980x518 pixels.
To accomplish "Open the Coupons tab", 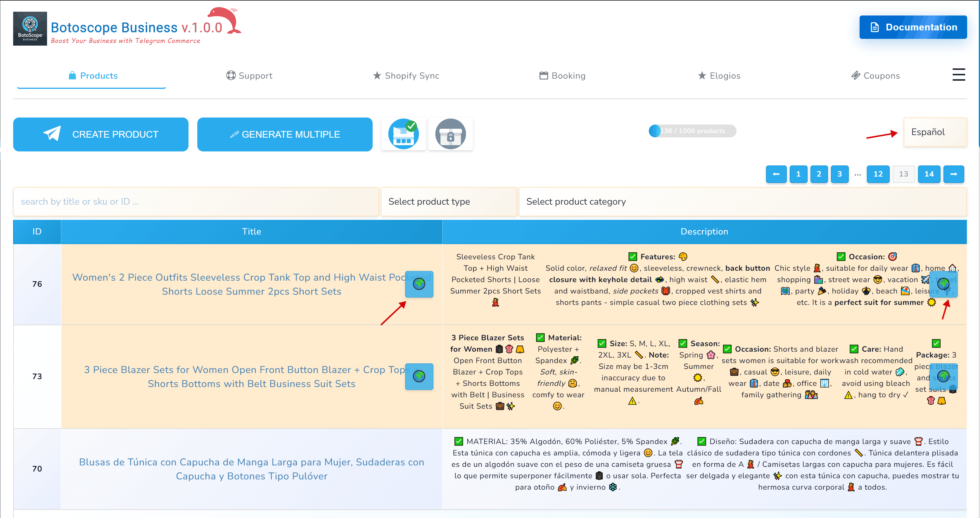I will pyautogui.click(x=875, y=76).
